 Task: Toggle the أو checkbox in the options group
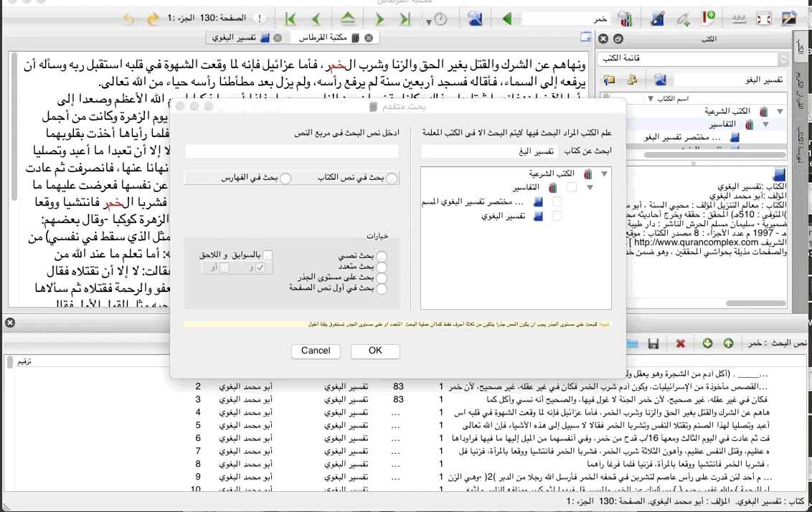click(x=225, y=267)
